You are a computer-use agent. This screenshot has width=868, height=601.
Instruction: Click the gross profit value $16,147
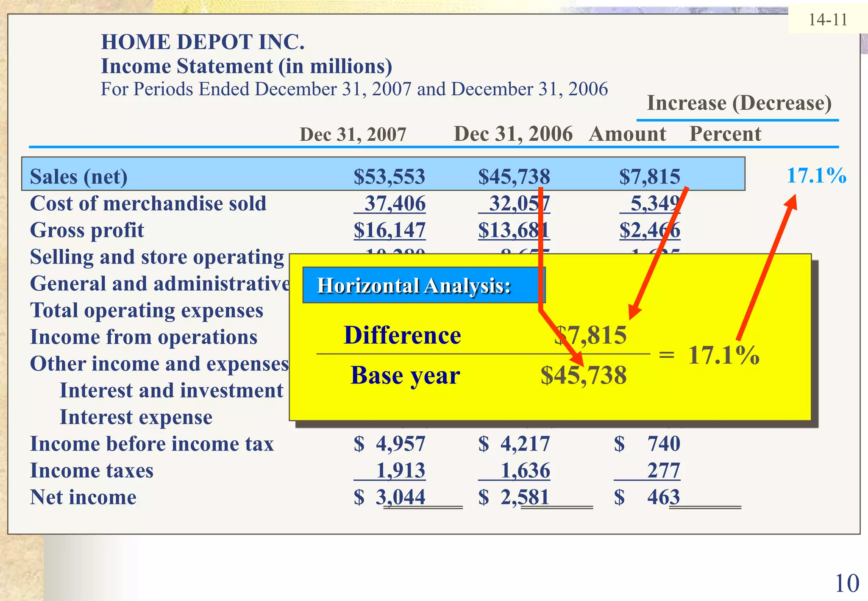coord(389,230)
